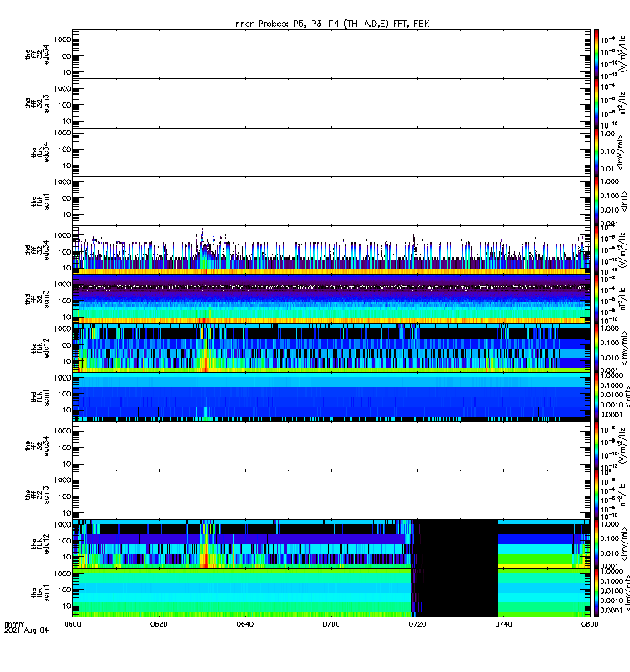The width and height of the screenshot is (630, 672).
Task: Pick the color bar beside the fbk edc12 panel
Action: pyautogui.click(x=596, y=543)
